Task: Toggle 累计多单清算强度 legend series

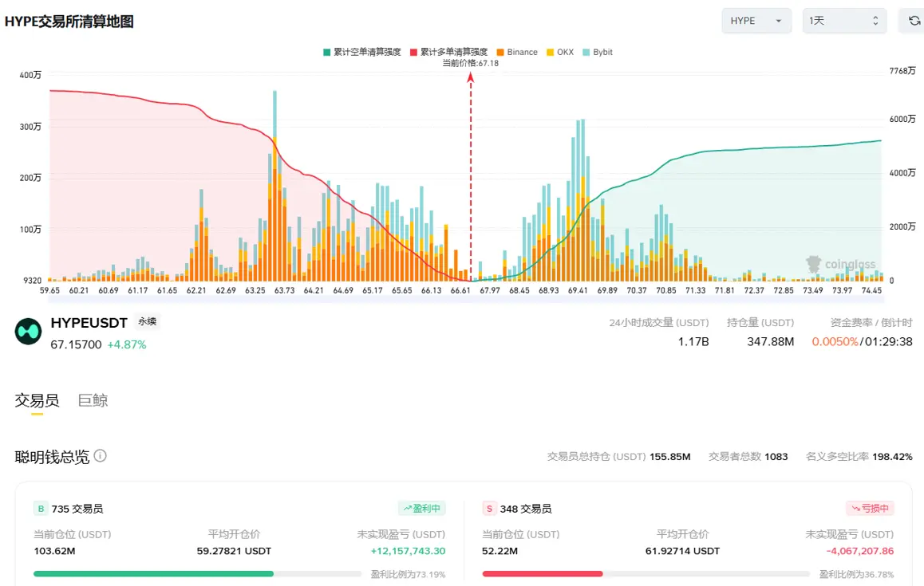Action: tap(449, 52)
